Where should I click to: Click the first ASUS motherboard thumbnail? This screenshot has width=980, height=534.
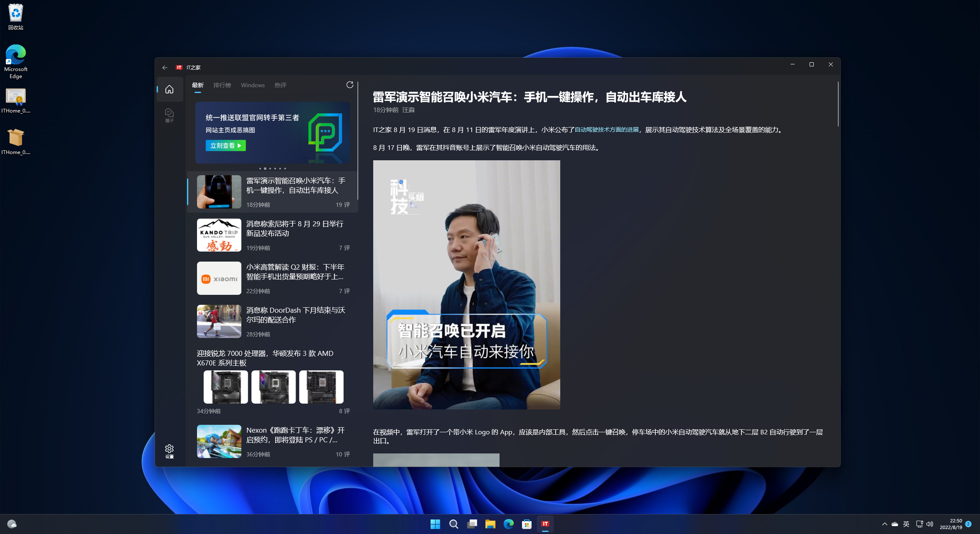(226, 387)
